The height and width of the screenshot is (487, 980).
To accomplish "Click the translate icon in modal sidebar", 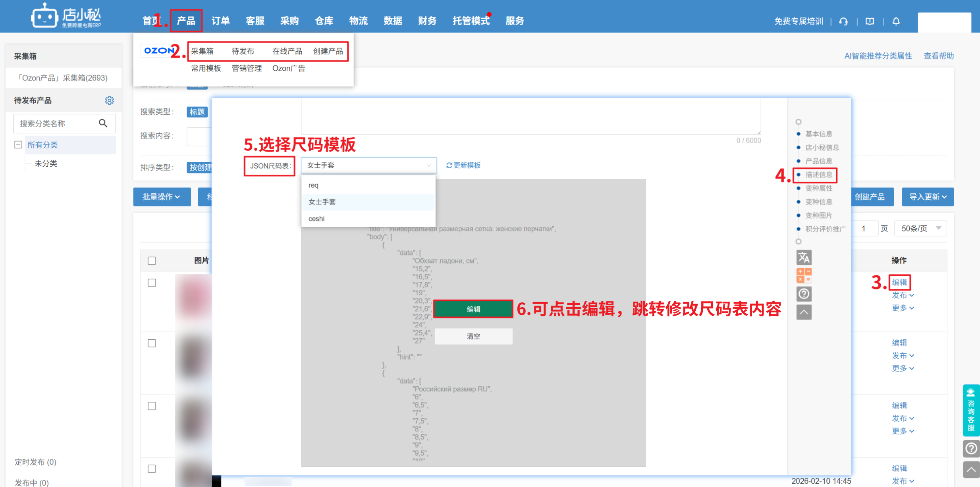I will pyautogui.click(x=804, y=258).
